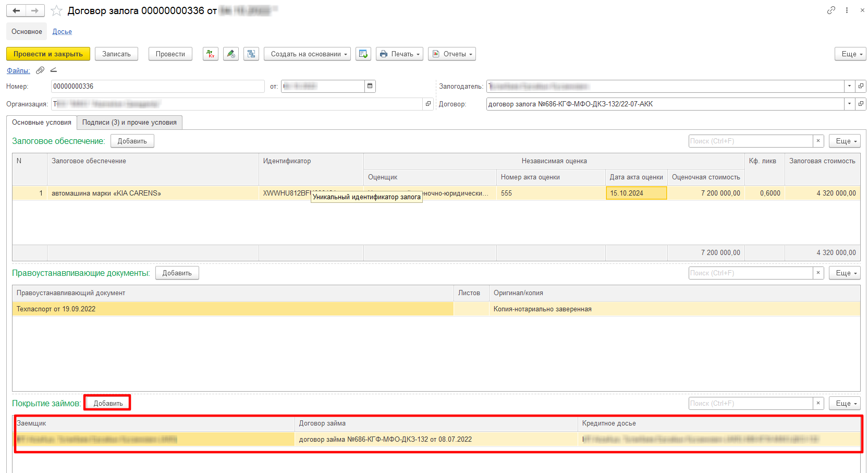Click the Оценщик column header
The image size is (868, 473).
430,177
